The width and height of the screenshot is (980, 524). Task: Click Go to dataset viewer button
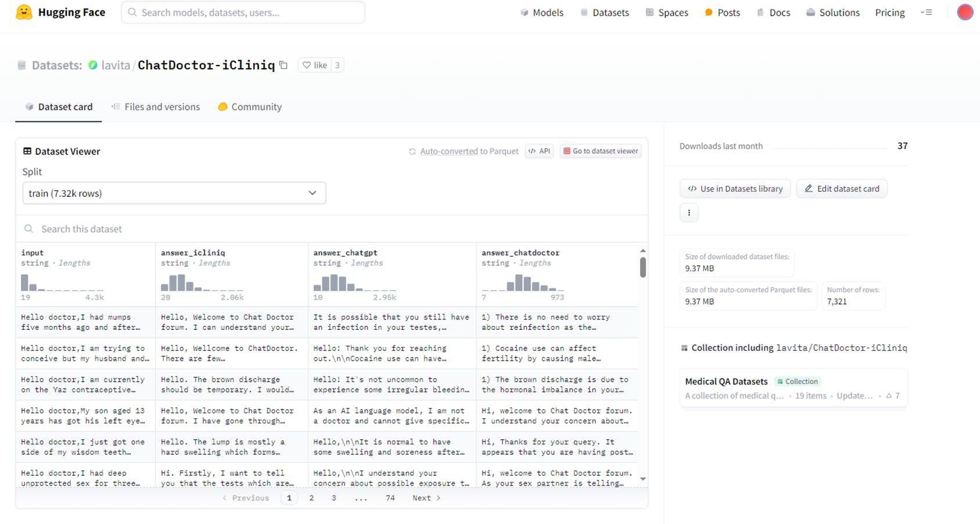(601, 151)
